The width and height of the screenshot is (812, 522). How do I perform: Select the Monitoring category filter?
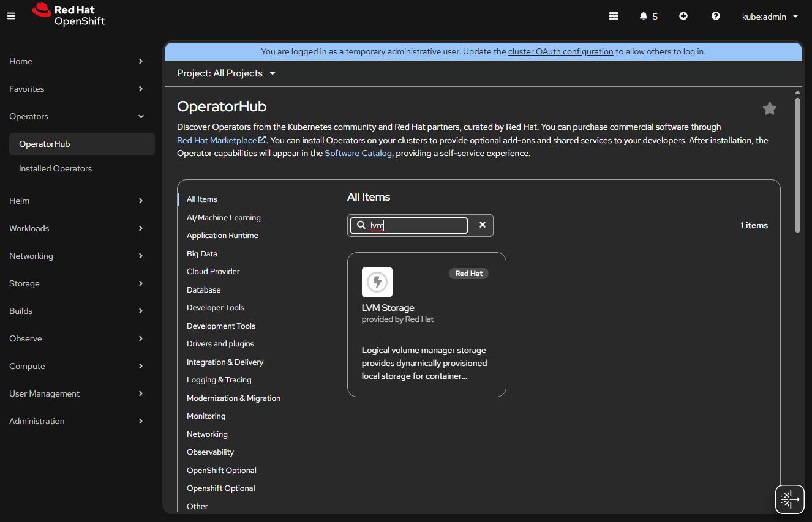[x=206, y=416]
